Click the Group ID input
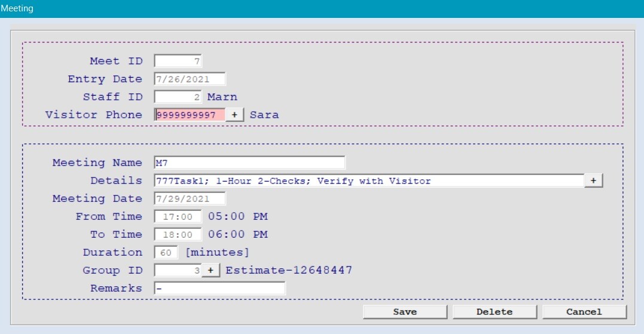The width and height of the screenshot is (644, 334). coord(178,271)
